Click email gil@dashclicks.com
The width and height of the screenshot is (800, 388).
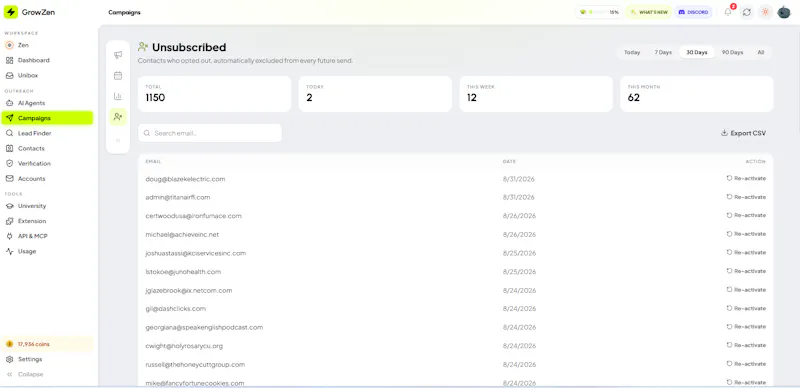(x=176, y=309)
